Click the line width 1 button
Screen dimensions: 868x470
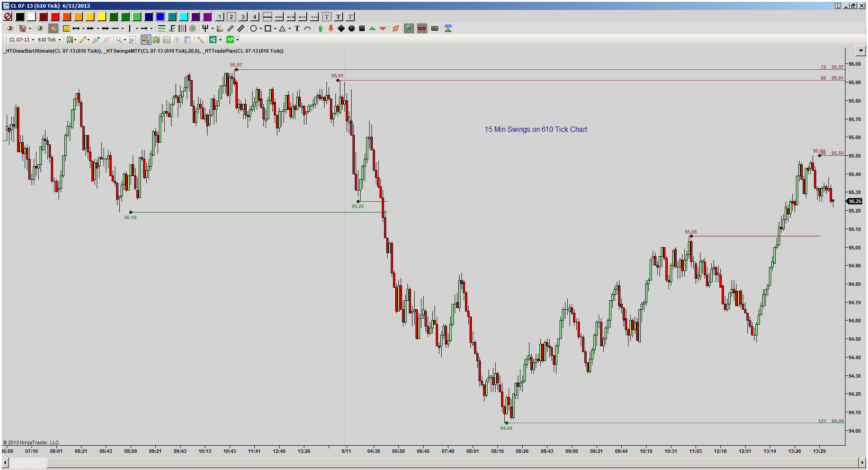click(219, 17)
